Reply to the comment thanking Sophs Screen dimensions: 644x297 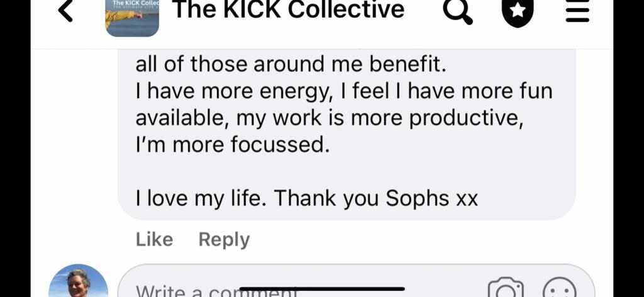coord(224,239)
